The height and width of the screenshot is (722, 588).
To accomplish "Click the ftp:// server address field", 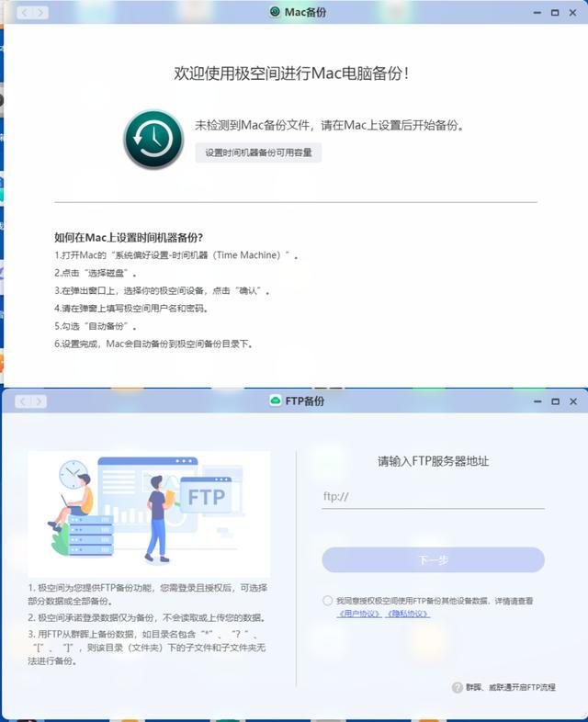I will coord(434,497).
